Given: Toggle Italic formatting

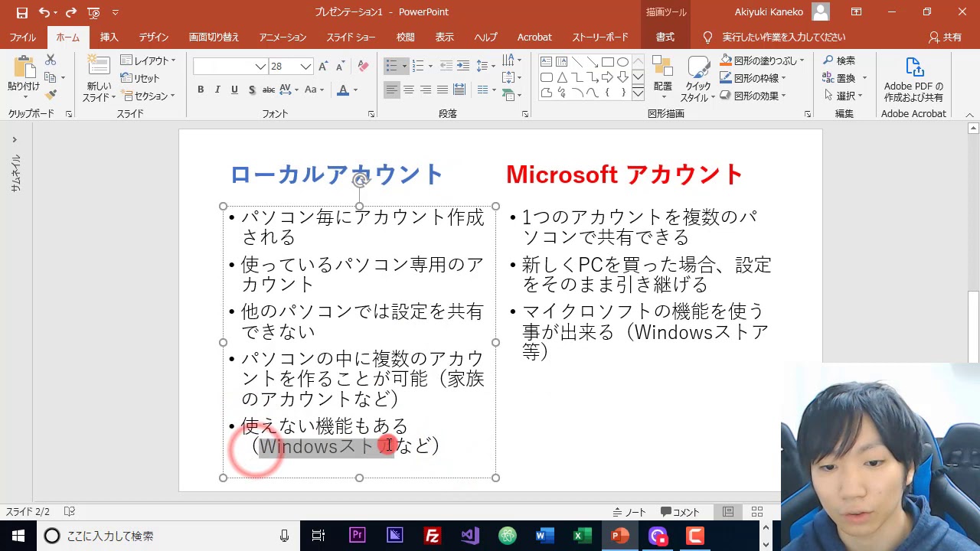Looking at the screenshot, I should (x=217, y=90).
